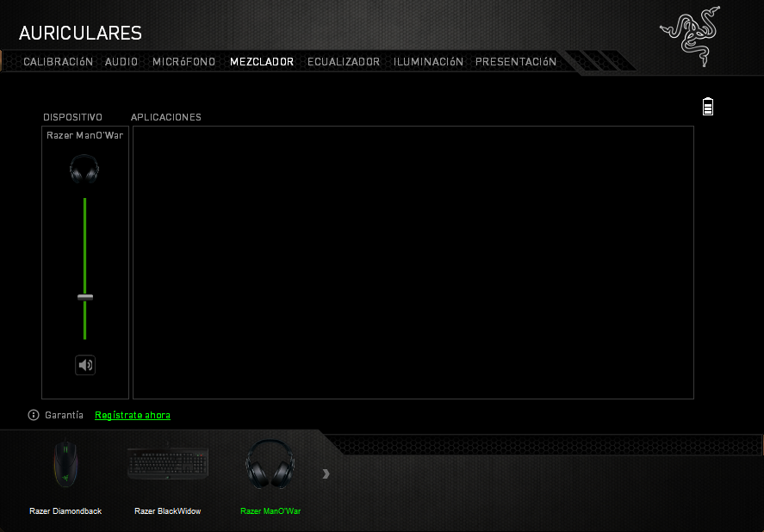The height and width of the screenshot is (532, 764).
Task: Select the Razer ManO'War headset device
Action: [x=270, y=463]
